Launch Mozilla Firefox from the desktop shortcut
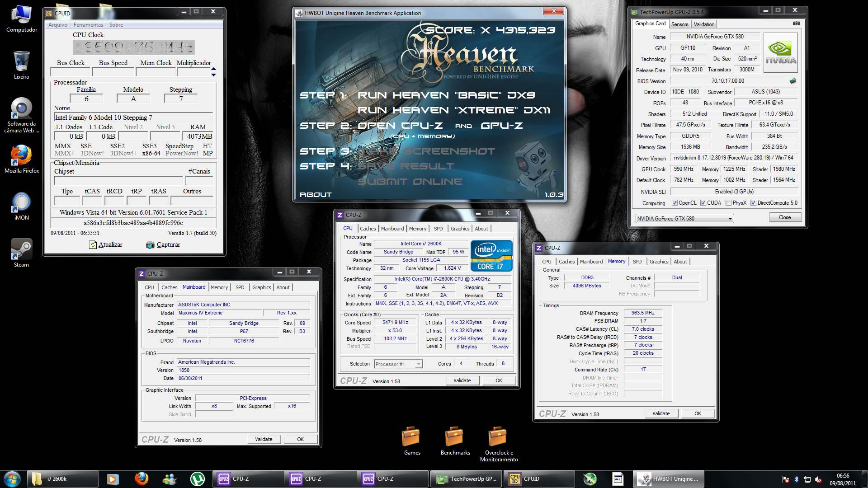This screenshot has height=488, width=868. click(x=21, y=159)
